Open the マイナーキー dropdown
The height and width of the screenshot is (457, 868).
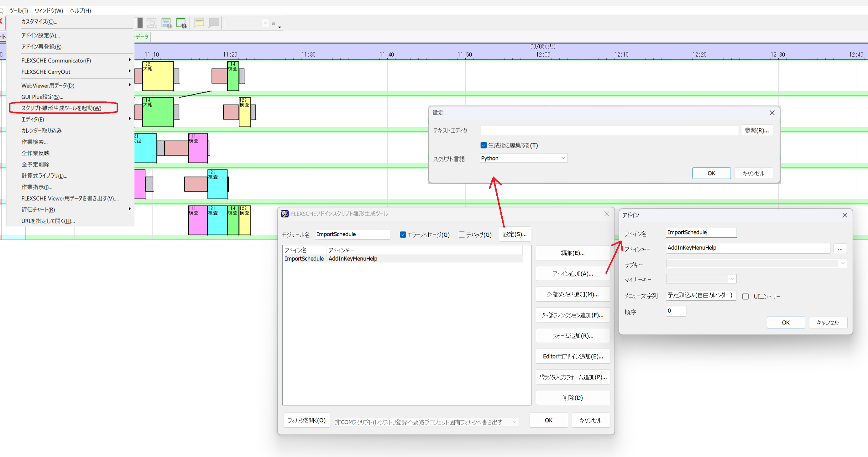coord(701,279)
